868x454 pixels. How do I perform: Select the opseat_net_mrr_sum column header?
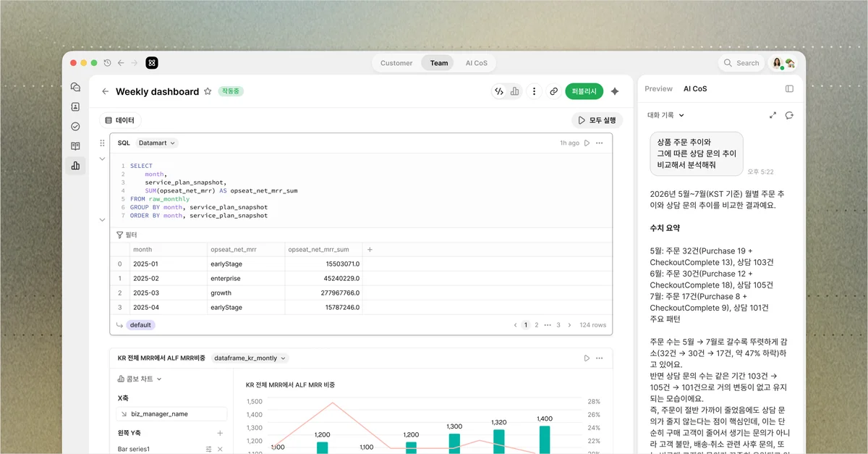[x=323, y=249]
